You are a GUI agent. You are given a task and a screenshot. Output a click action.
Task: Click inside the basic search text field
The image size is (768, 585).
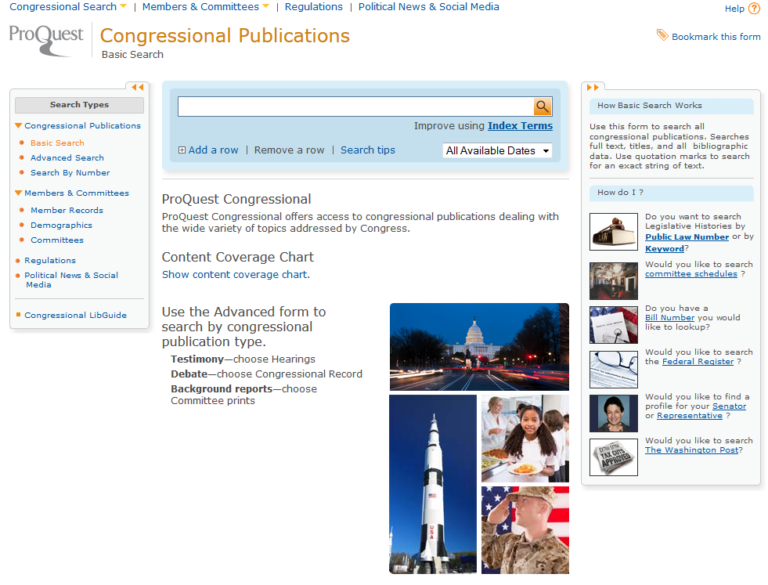tap(356, 106)
